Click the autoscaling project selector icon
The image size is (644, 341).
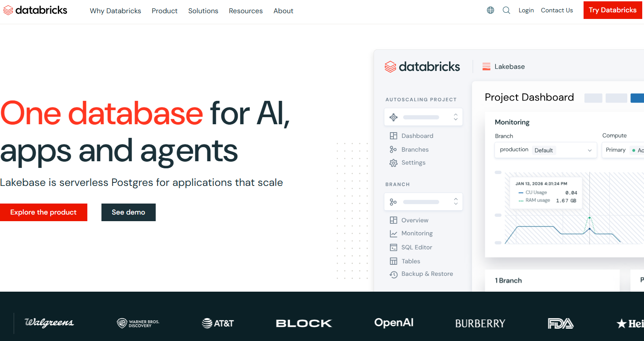tap(393, 117)
